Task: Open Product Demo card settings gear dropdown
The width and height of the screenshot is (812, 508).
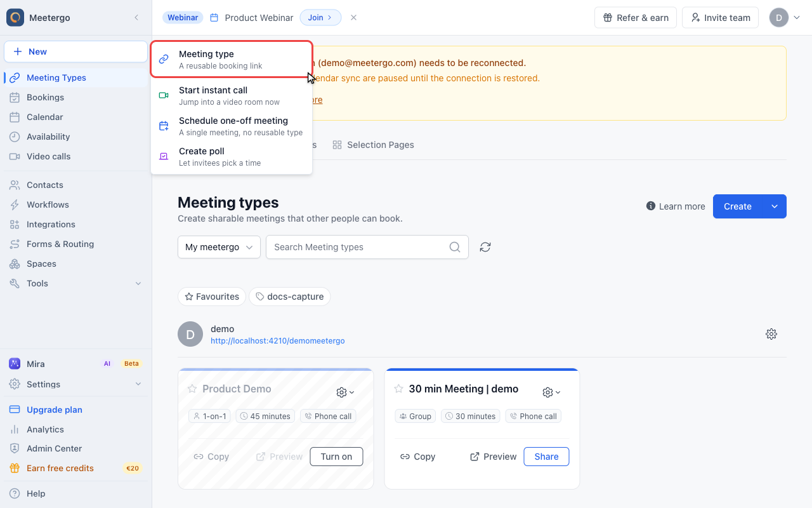Action: click(x=346, y=392)
